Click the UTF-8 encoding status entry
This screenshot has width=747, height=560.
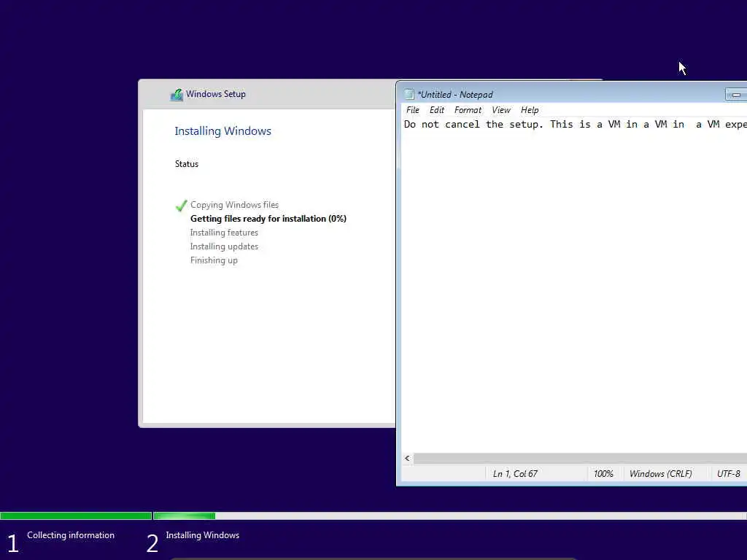click(729, 474)
